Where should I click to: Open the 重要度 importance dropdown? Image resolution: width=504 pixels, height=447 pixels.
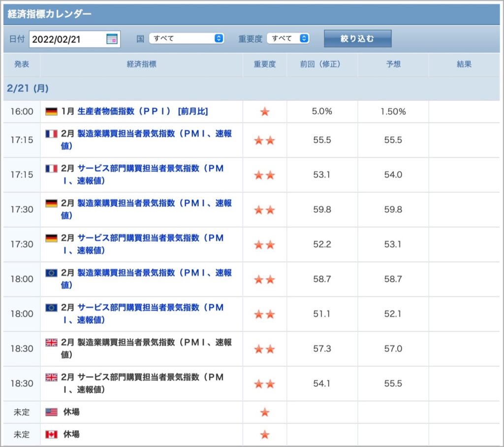pyautogui.click(x=288, y=38)
